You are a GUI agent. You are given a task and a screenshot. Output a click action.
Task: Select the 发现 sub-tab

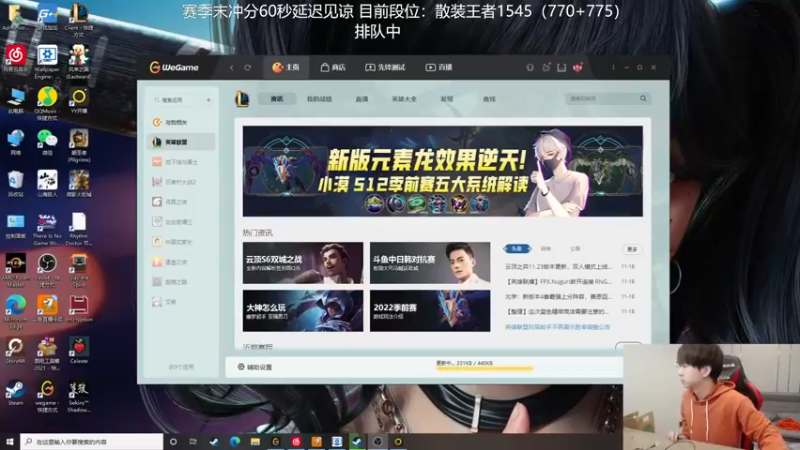447,99
